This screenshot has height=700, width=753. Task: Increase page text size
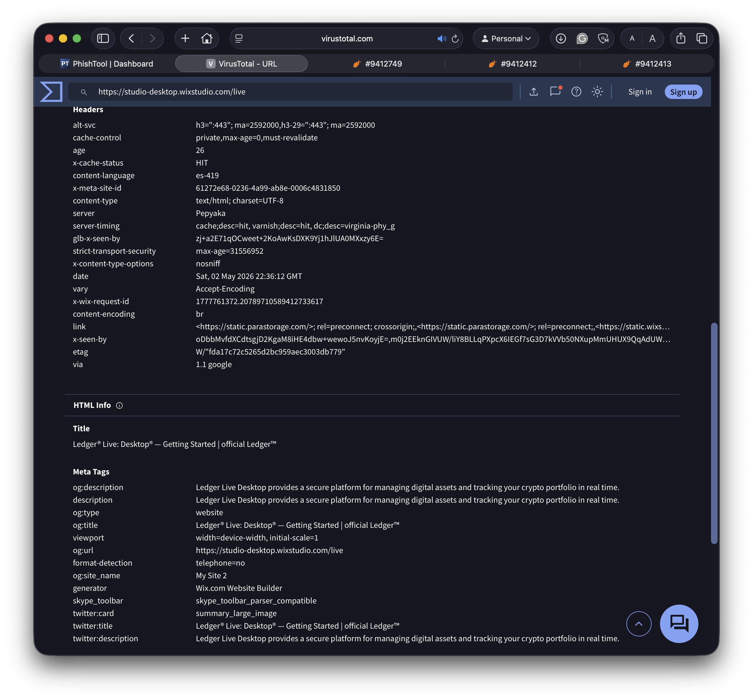click(x=652, y=38)
